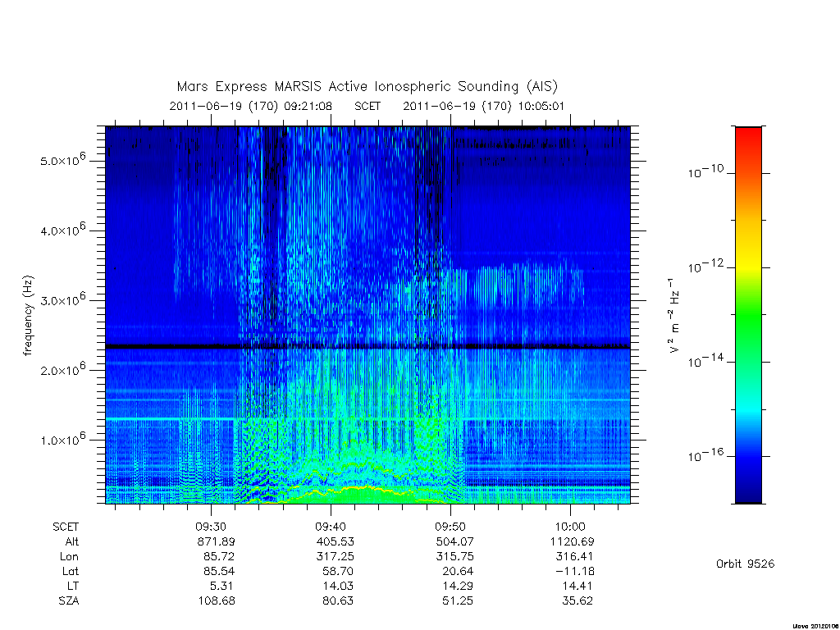Click the 'Alt' row label
Viewport: 840px width, 630px height.
(x=72, y=541)
